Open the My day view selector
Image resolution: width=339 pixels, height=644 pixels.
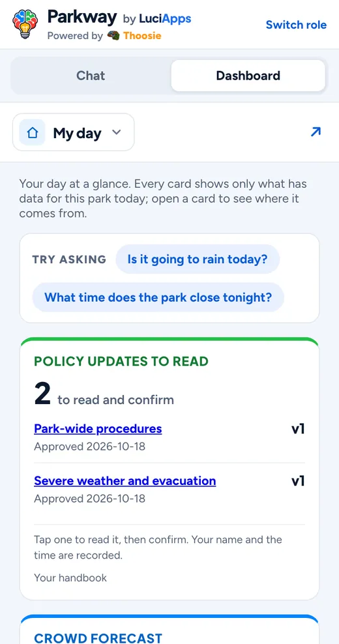click(74, 132)
